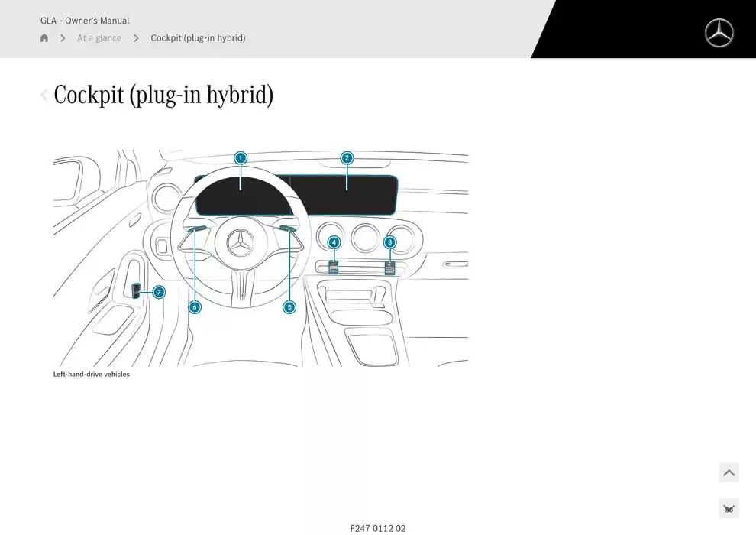
Task: Click the chevron after the home icon
Action: (62, 37)
